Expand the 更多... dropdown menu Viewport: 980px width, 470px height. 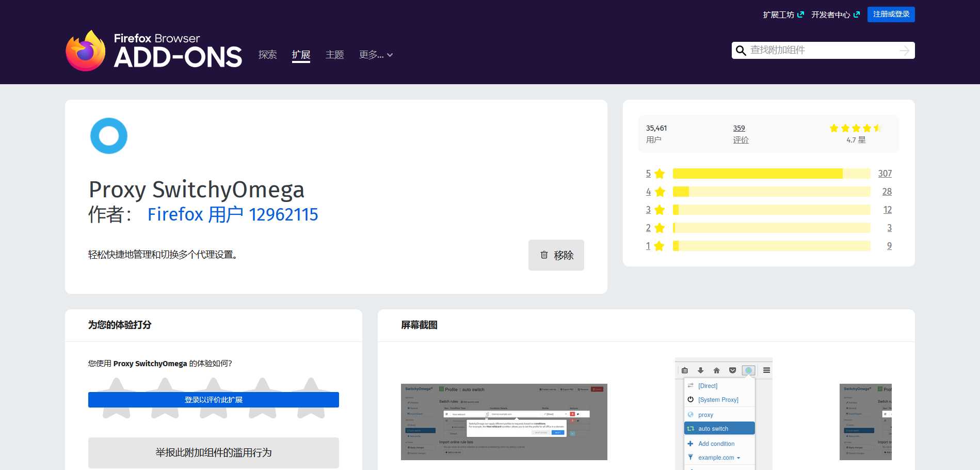click(x=376, y=55)
